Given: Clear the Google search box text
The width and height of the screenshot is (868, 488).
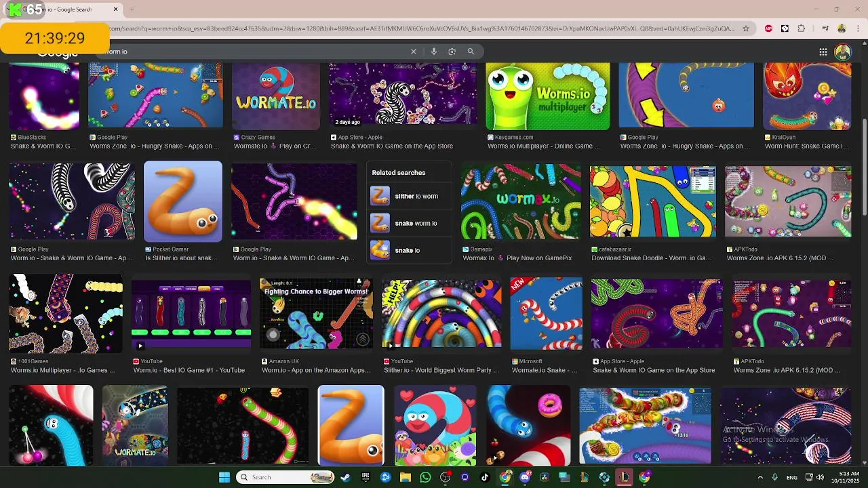Looking at the screenshot, I should coord(414,52).
